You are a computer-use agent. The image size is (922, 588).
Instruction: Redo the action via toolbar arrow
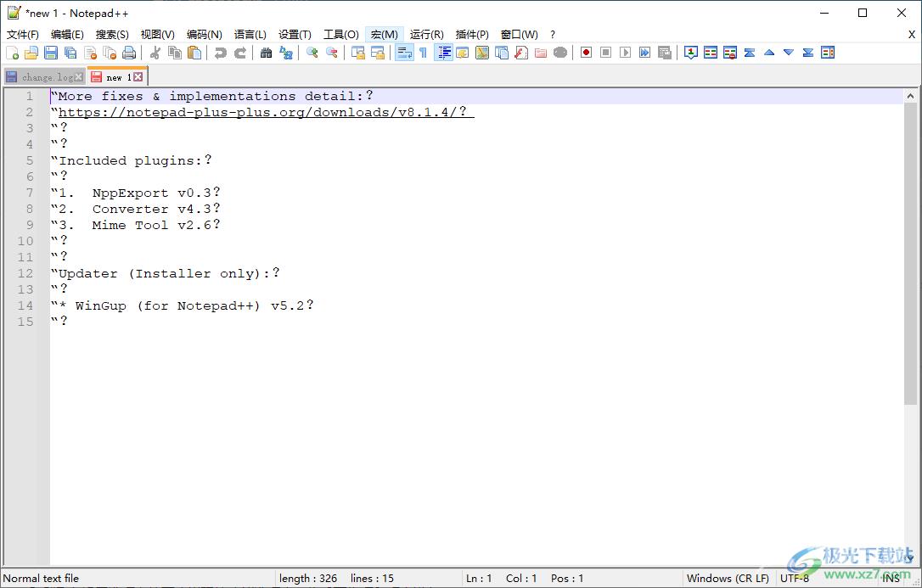[240, 53]
